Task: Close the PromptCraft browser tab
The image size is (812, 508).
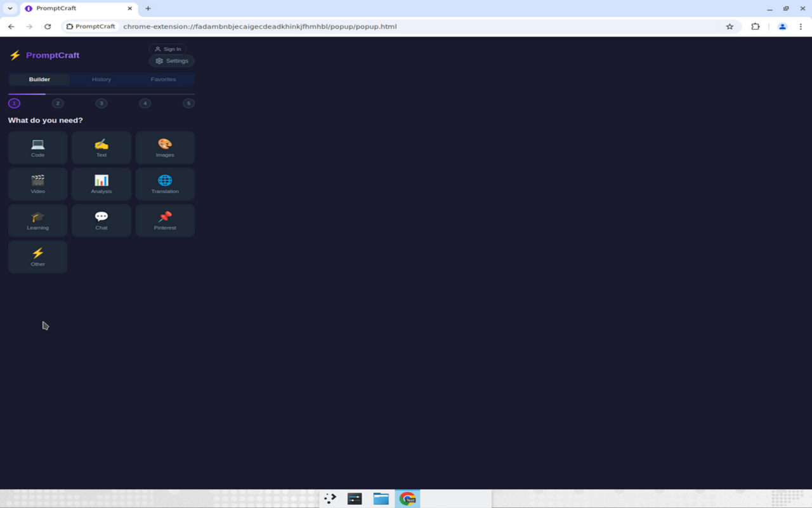Action: 130,8
